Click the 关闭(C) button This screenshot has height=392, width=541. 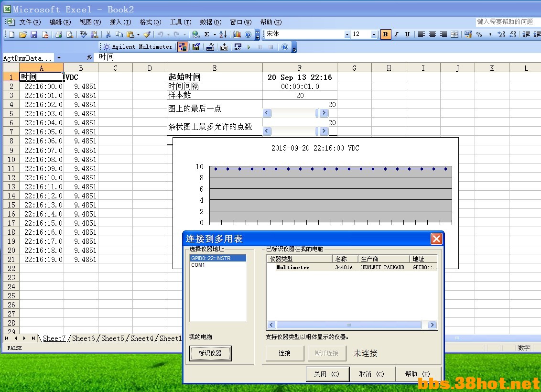click(327, 374)
